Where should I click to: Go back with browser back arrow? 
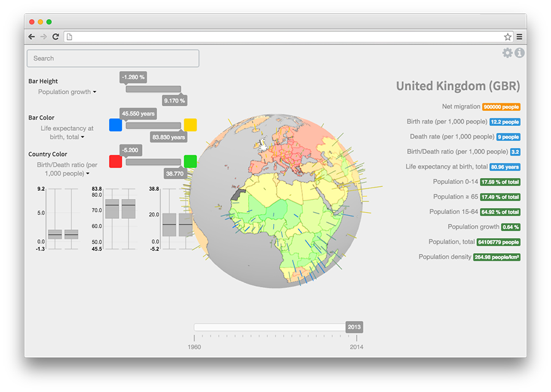coord(32,37)
